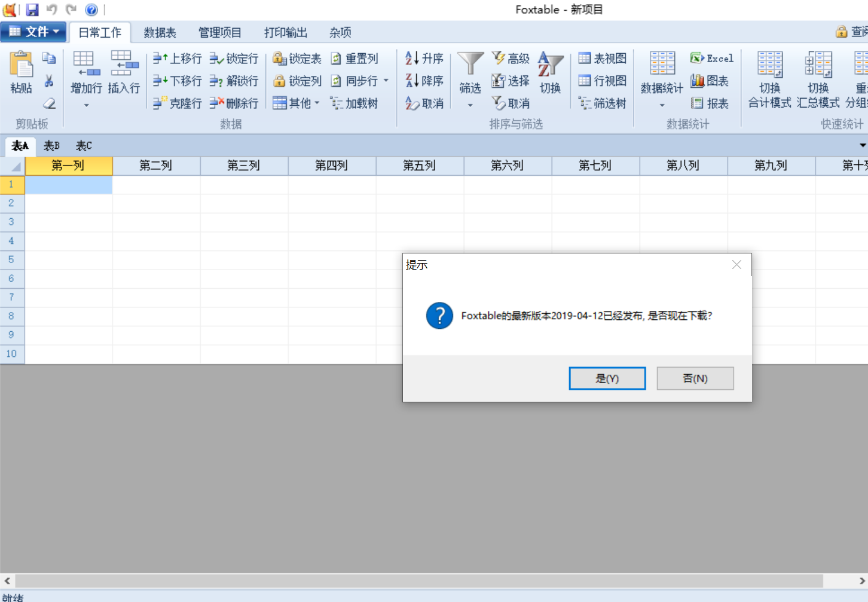Viewport: 868px width, 602px height.
Task: Cancel filter with 取消 under 选择
Action: pos(511,103)
